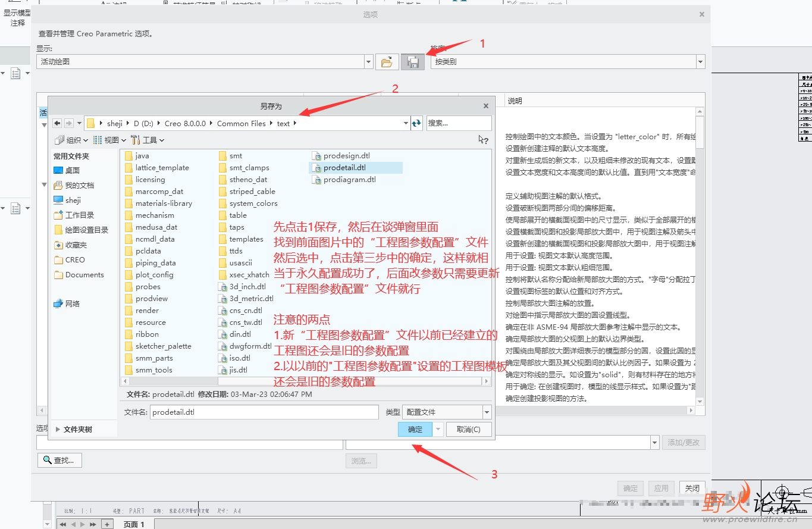Viewport: 812px width, 529px height.
Task: Open the sketcher_palette folder
Action: click(158, 346)
